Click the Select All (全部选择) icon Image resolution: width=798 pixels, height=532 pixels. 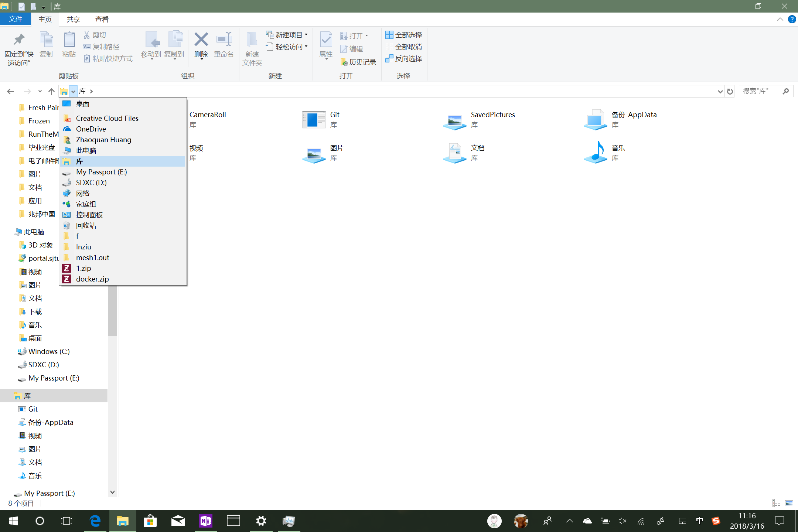point(389,35)
